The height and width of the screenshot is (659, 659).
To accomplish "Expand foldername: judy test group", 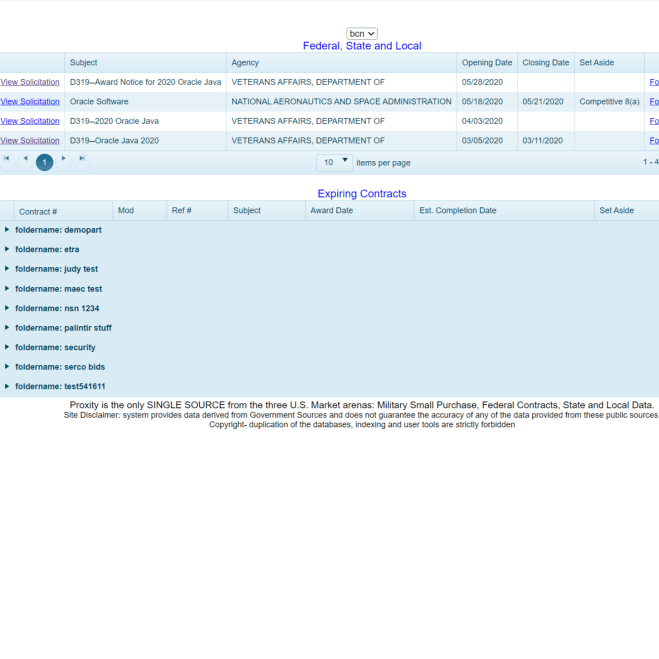I will (7, 269).
